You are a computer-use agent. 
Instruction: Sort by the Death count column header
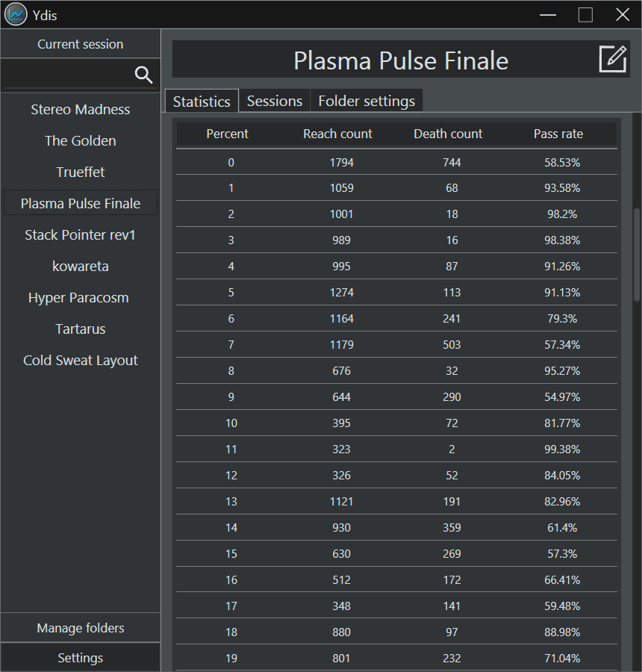(448, 134)
